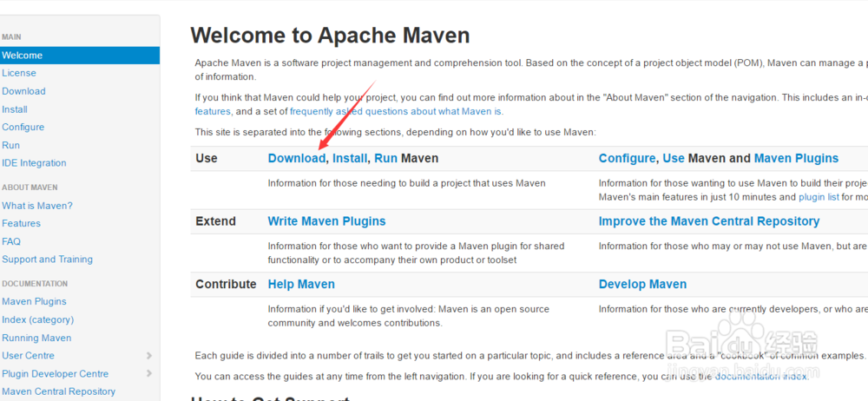Open Support and Training link
This screenshot has height=401, width=868.
tap(47, 260)
